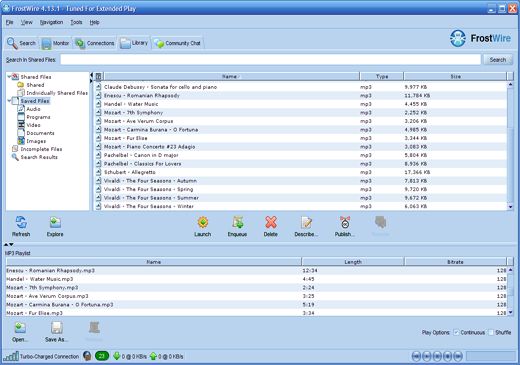The width and height of the screenshot is (520, 365).
Task: Switch to the Monitor tab
Action: pyautogui.click(x=55, y=43)
